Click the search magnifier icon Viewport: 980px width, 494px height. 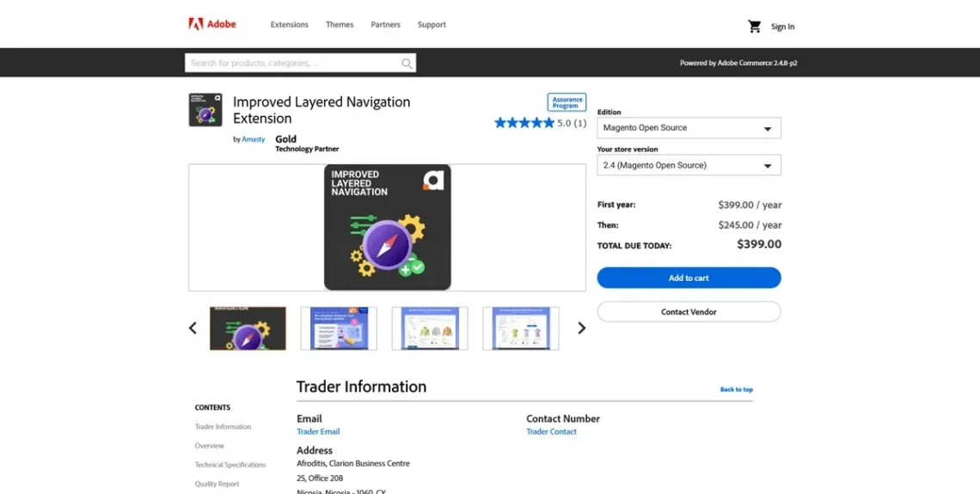tap(407, 63)
